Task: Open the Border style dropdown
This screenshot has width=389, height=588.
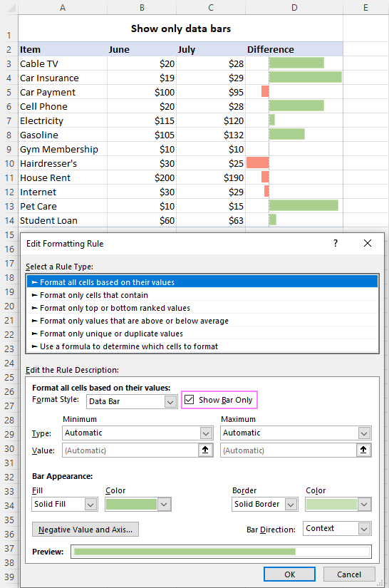Action: pyautogui.click(x=291, y=505)
